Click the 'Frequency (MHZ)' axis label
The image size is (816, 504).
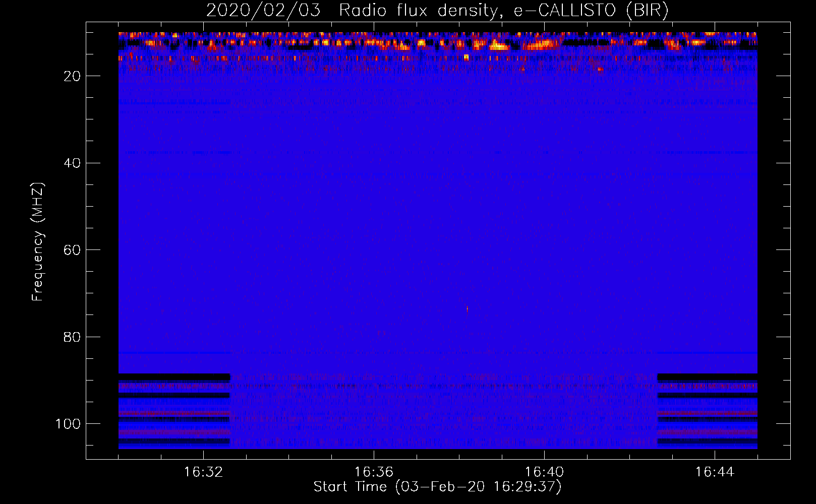point(38,241)
